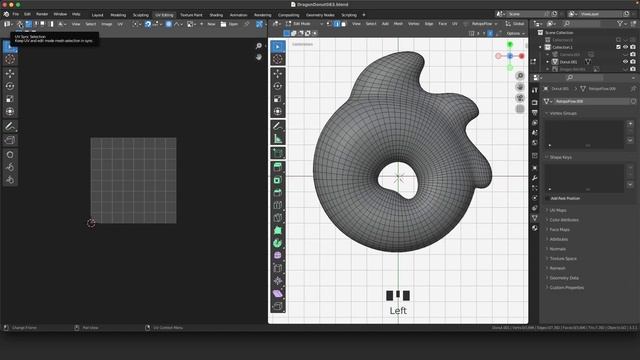Select the Knife tool
Screen dimensions: 640x360
pos(278,218)
